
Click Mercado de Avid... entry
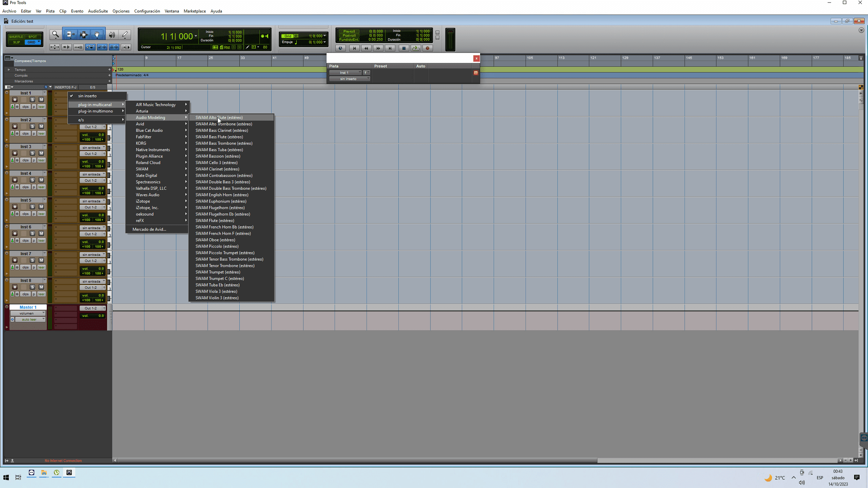149,229
